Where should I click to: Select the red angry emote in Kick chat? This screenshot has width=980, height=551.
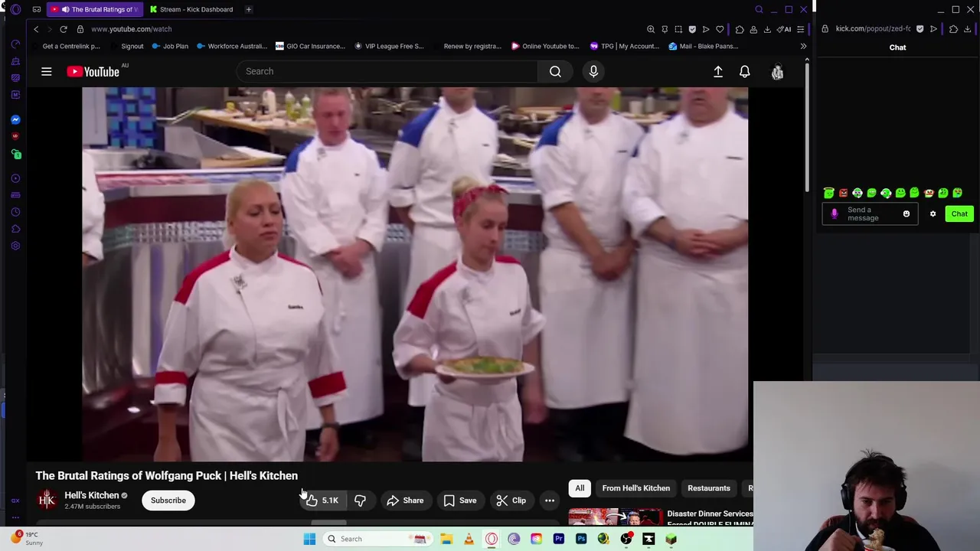(x=843, y=193)
